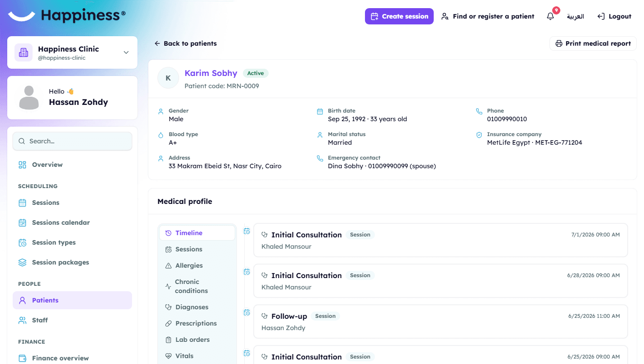Click the Session types clock-calendar icon
Image resolution: width=644 pixels, height=364 pixels.
tap(22, 242)
